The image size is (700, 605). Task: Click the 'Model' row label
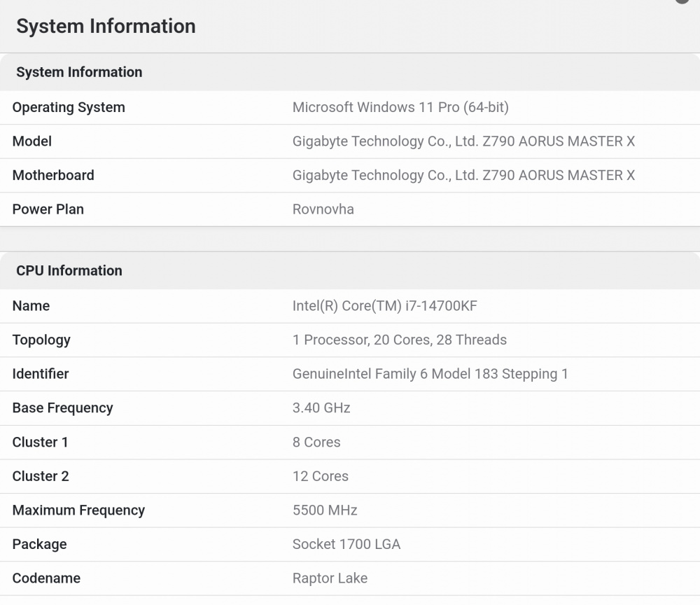tap(32, 141)
